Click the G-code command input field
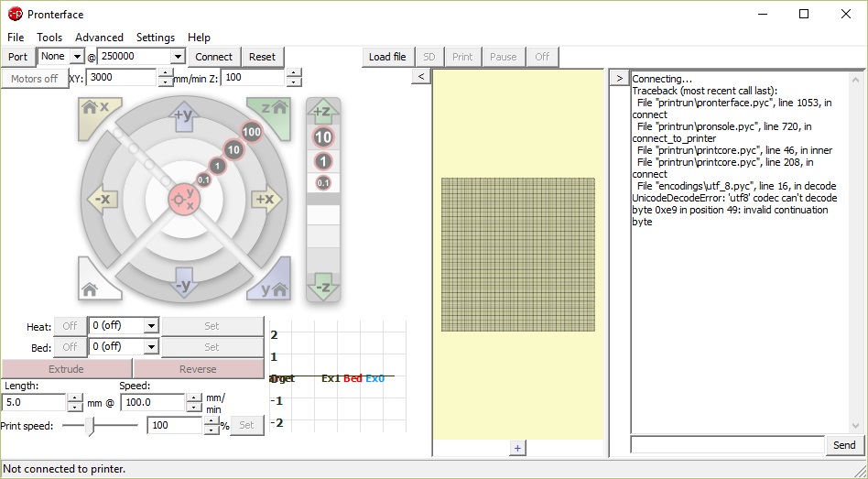Viewport: 868px width, 479px height. [727, 445]
